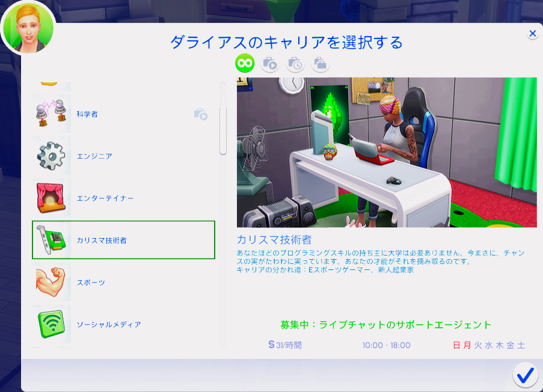The image size is (543, 392).
Task: Click the active career badge beside 科学者
Action: (201, 114)
